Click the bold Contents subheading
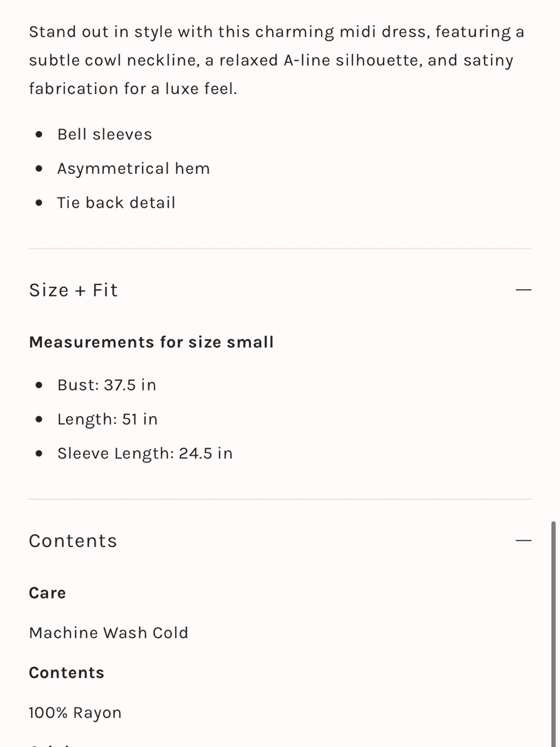 (x=67, y=672)
